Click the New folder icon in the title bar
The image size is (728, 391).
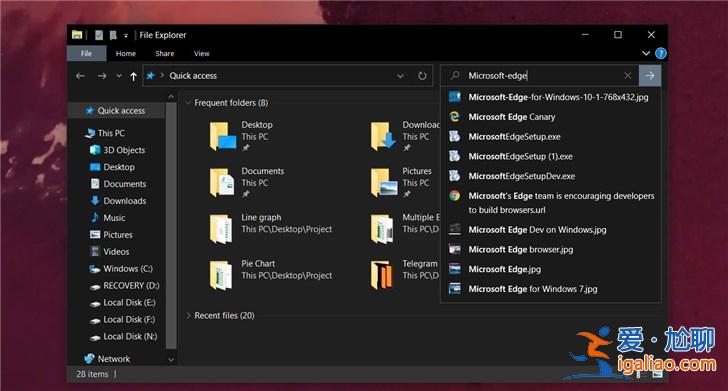coord(113,35)
